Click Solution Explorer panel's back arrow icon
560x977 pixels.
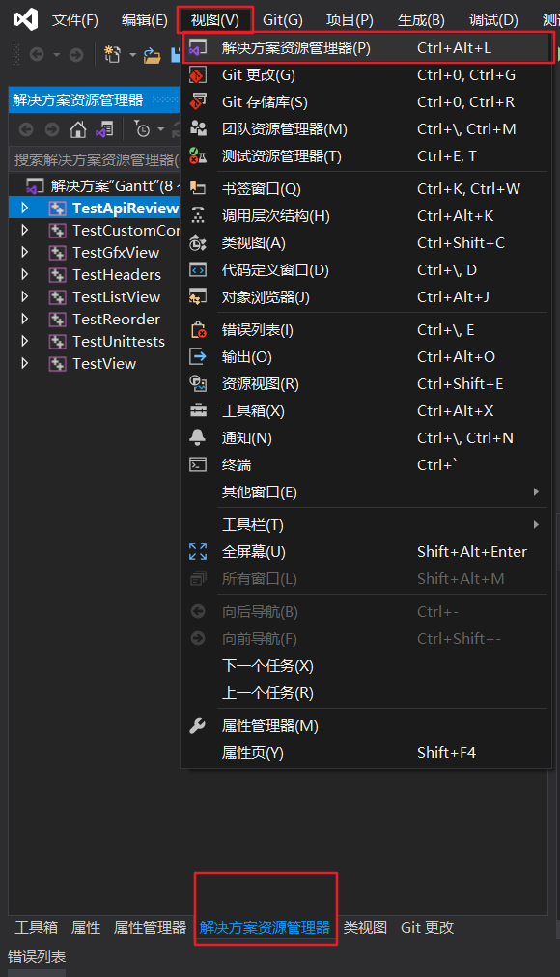point(26,129)
